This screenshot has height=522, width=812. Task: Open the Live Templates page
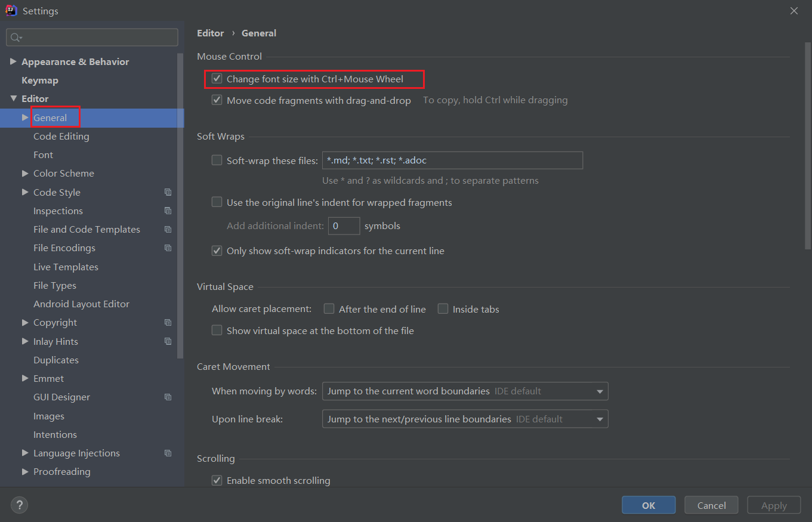[x=66, y=267]
